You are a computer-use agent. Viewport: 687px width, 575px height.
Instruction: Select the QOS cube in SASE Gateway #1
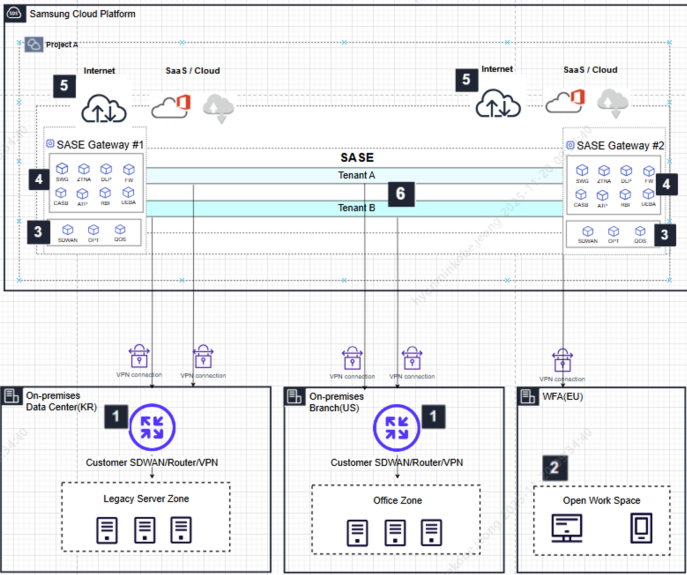coord(120,230)
